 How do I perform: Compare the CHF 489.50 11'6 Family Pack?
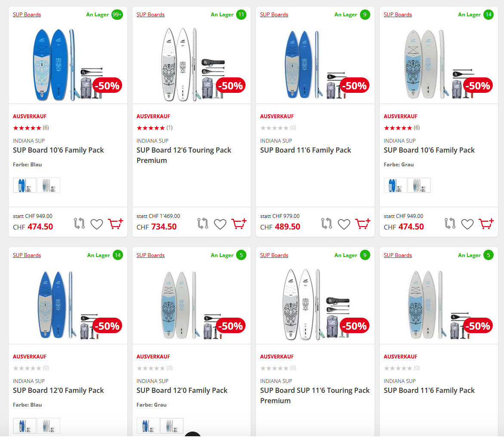(x=327, y=224)
